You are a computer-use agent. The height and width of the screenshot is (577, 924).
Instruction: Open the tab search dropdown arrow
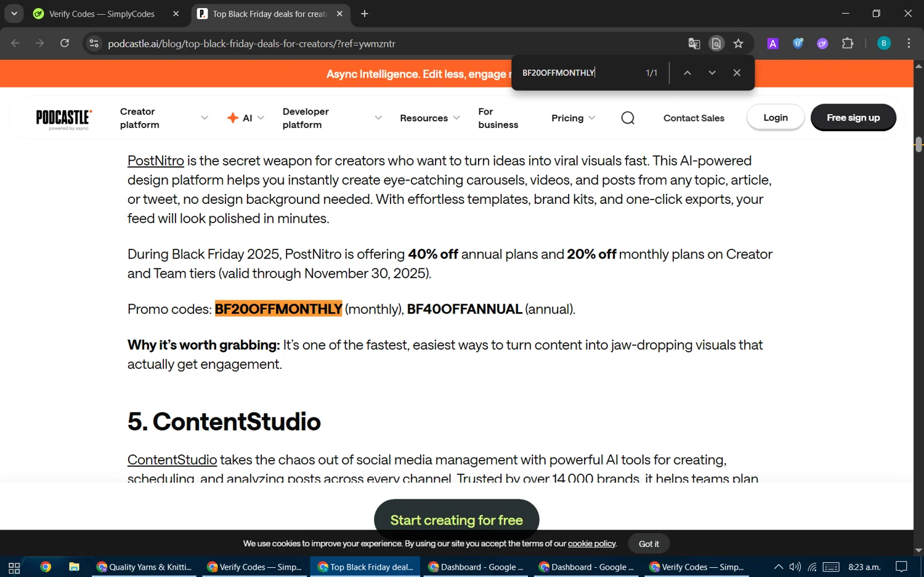pyautogui.click(x=14, y=14)
